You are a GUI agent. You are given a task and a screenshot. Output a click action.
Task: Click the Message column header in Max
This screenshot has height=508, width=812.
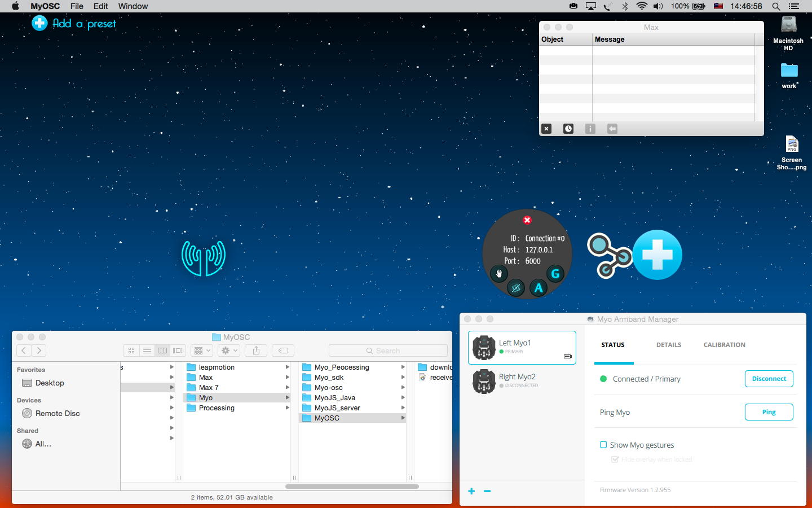point(674,40)
